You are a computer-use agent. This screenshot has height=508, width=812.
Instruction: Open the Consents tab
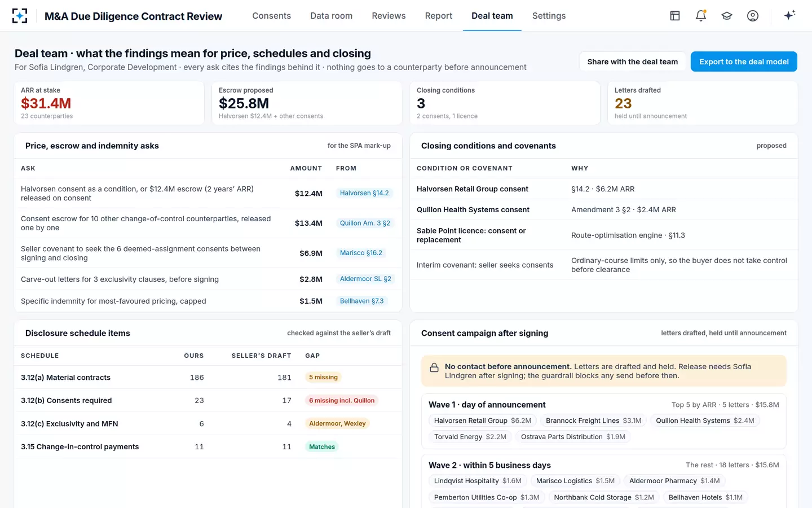pos(272,16)
